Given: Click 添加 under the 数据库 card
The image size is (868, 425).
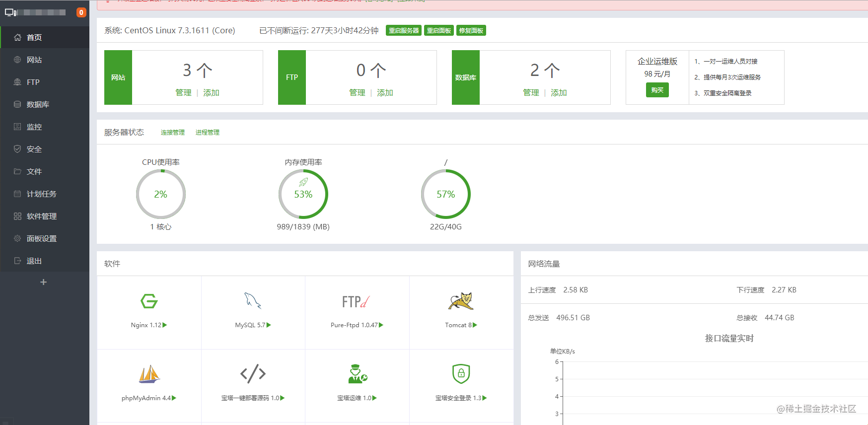Looking at the screenshot, I should [x=559, y=92].
